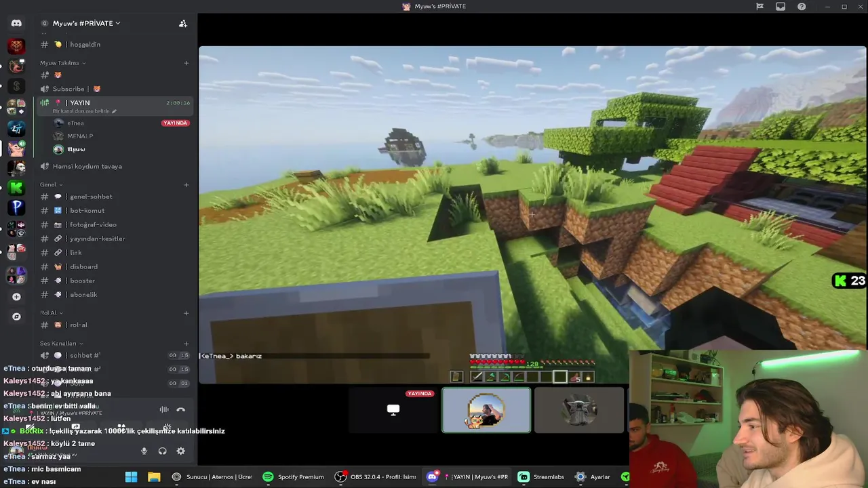Open Windows Start menu
Screen dimensions: 868x488
[x=131, y=477]
